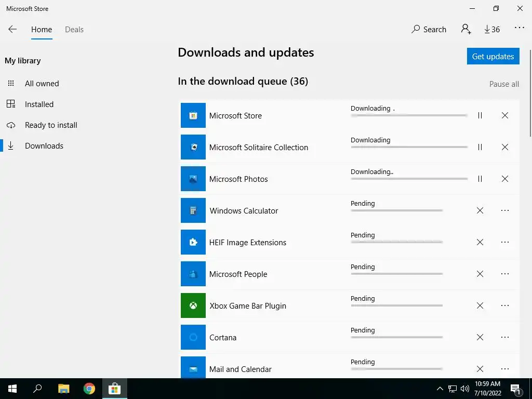The height and width of the screenshot is (399, 532).
Task: Switch to the Home tab
Action: (42, 30)
